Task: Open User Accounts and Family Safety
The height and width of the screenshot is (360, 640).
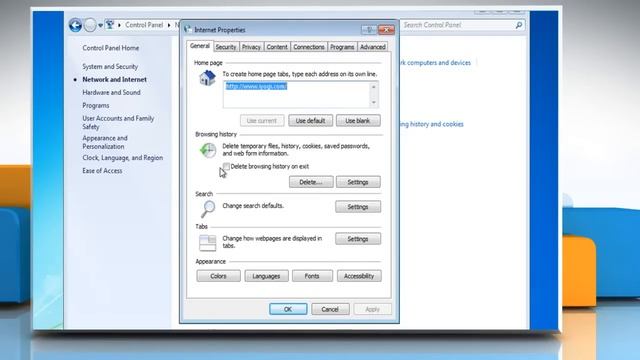Action: click(x=118, y=122)
